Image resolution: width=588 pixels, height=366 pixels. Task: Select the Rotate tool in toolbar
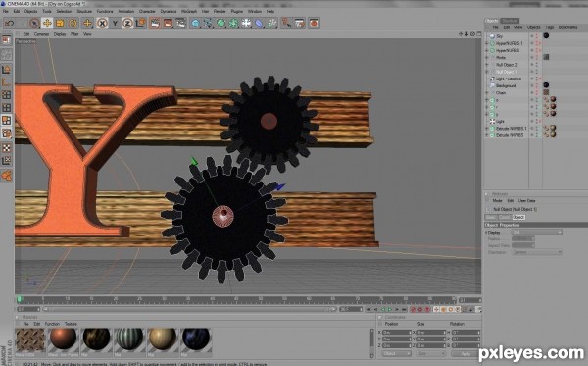(x=73, y=24)
